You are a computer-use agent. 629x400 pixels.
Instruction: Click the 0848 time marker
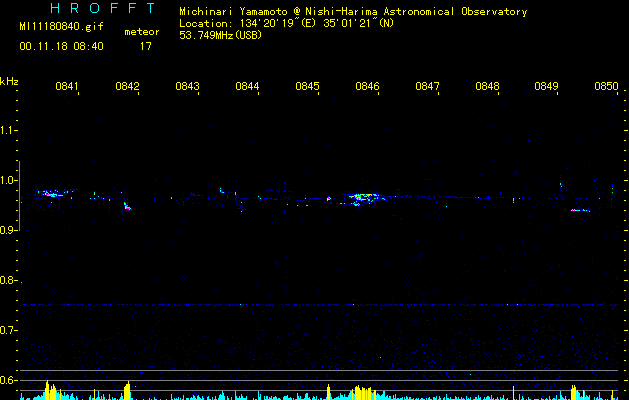pyautogui.click(x=487, y=86)
